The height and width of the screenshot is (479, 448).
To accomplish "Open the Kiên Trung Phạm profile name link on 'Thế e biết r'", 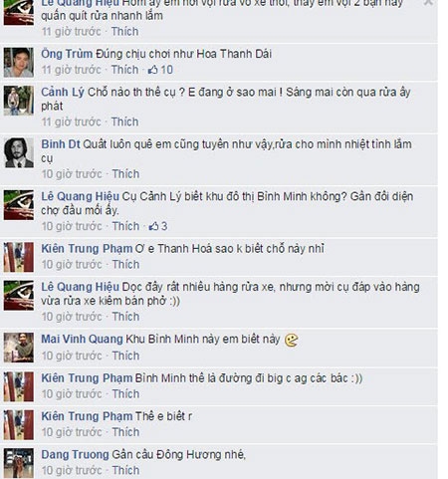I will click(x=87, y=416).
